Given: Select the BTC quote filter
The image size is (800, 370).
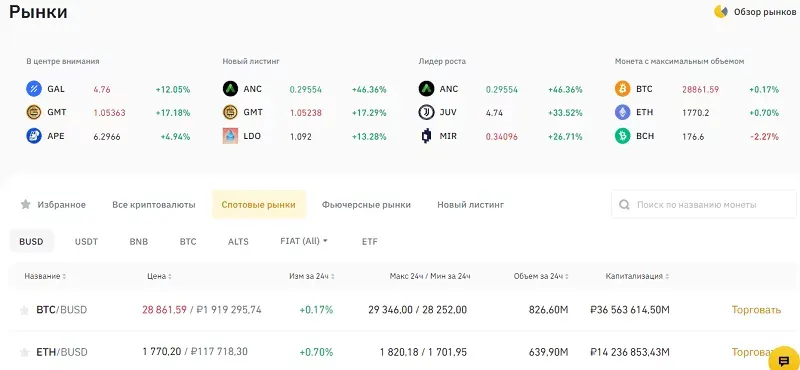Looking at the screenshot, I should [188, 241].
